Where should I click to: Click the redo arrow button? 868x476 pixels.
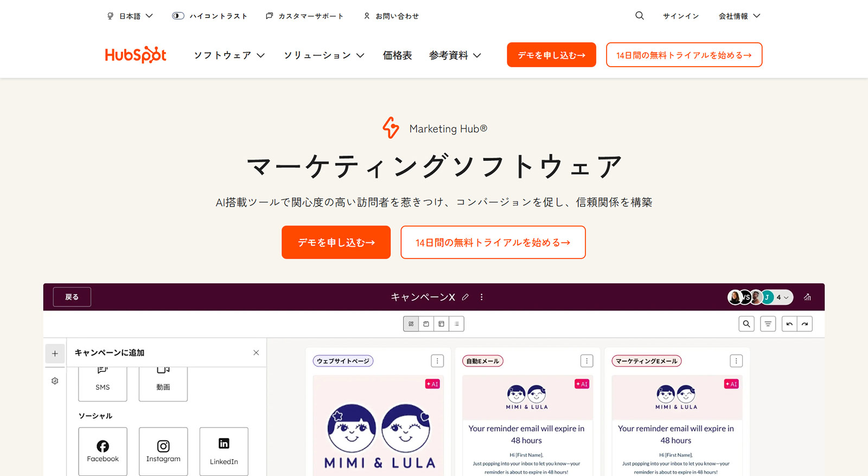pos(805,324)
